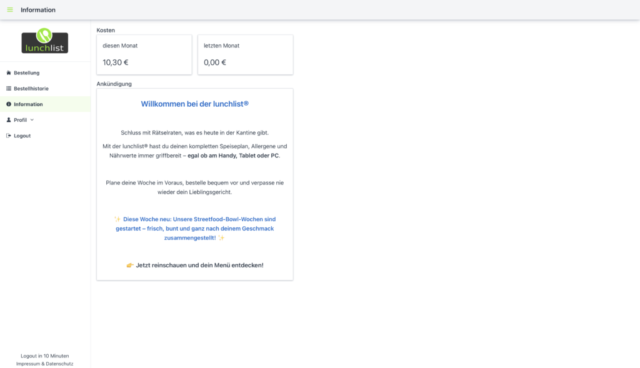Choose Logout in the sidebar
Viewport: 640px width, 368px height.
(x=45, y=135)
